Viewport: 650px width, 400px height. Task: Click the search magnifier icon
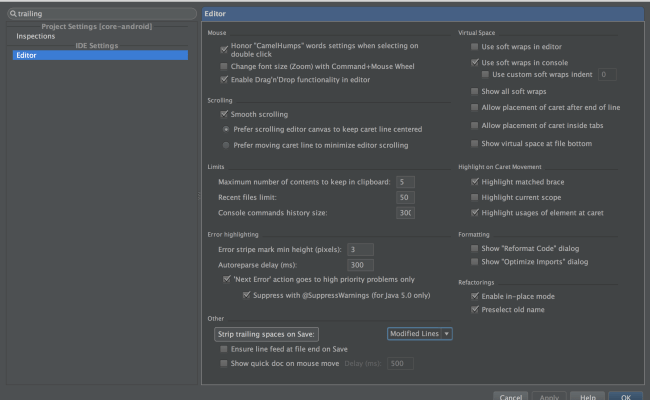point(13,14)
